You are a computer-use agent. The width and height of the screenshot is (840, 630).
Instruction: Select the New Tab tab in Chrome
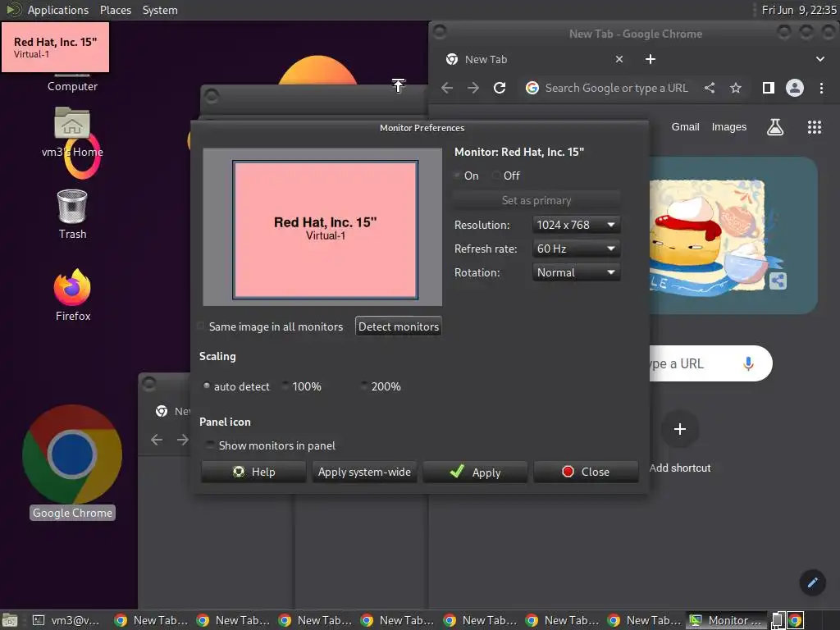(536, 59)
